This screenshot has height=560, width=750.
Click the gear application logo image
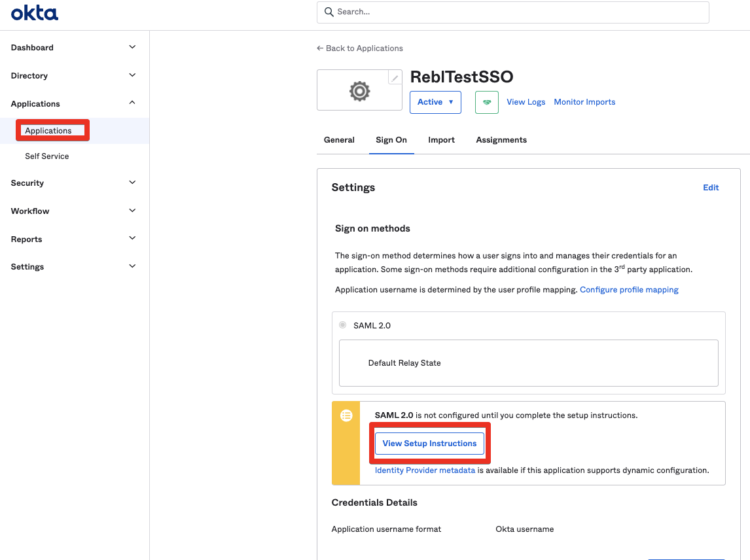tap(359, 91)
